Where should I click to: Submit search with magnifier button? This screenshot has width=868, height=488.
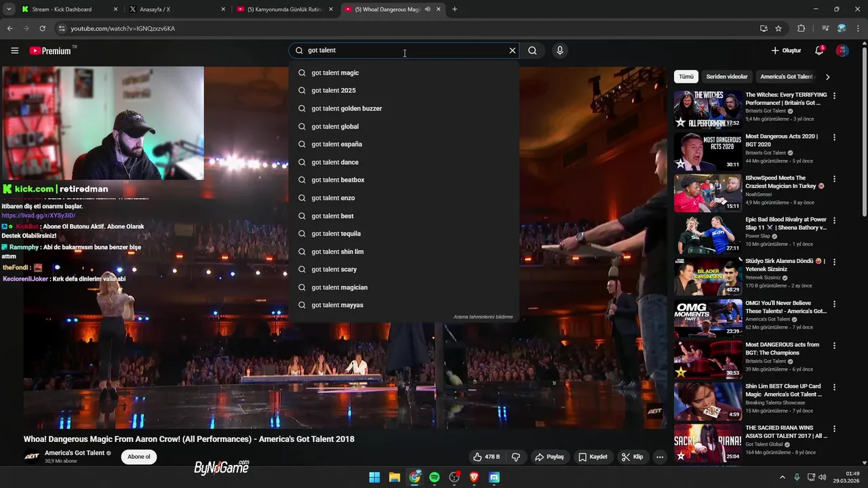click(532, 50)
